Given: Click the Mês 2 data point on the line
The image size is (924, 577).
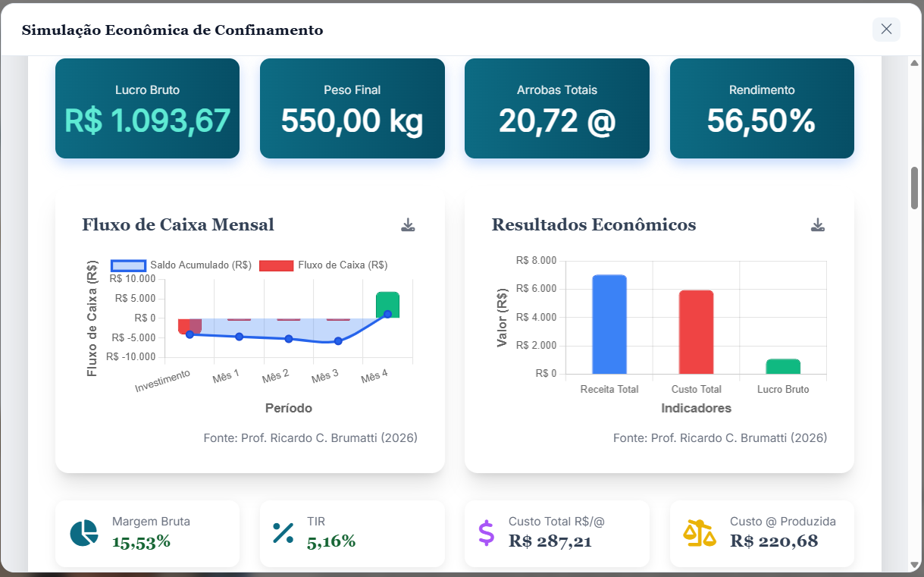Looking at the screenshot, I should pyautogui.click(x=289, y=339).
